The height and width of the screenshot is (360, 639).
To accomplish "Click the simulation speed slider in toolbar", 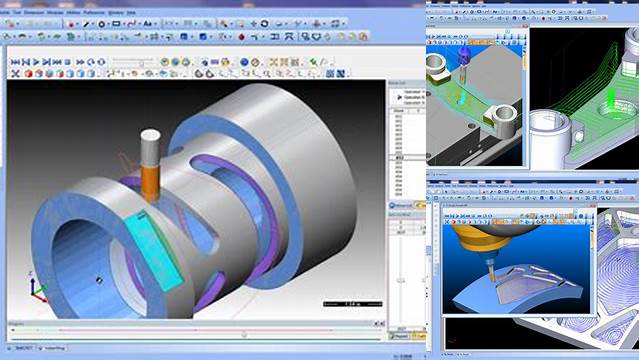I will click(x=134, y=62).
